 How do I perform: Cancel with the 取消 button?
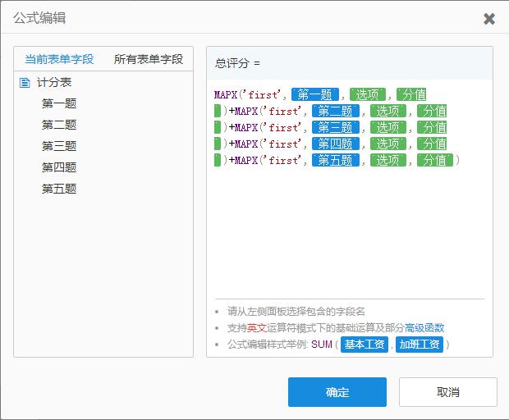447,392
